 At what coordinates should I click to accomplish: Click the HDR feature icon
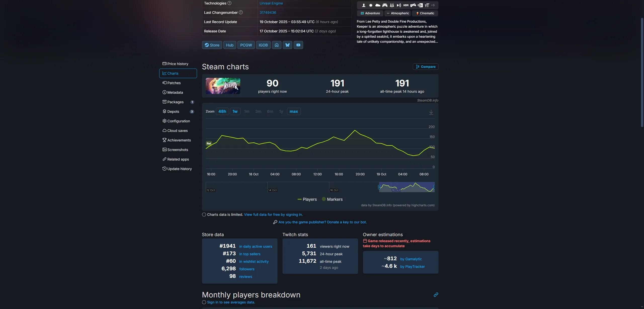[406, 5]
